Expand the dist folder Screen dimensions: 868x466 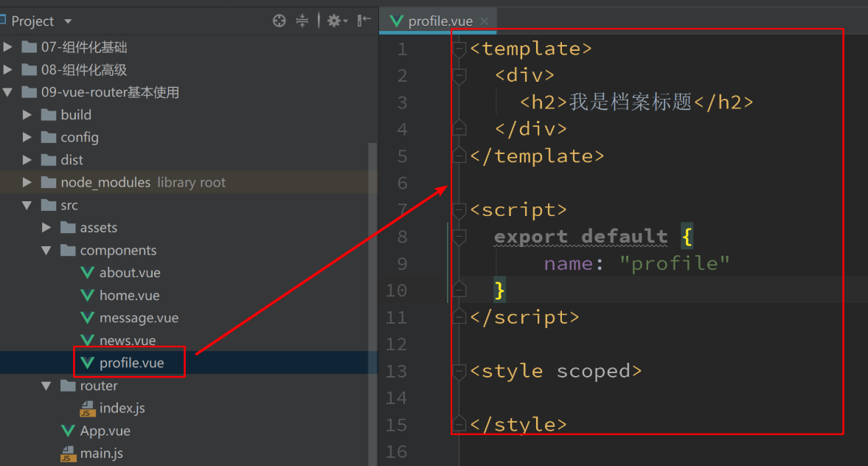click(x=27, y=160)
